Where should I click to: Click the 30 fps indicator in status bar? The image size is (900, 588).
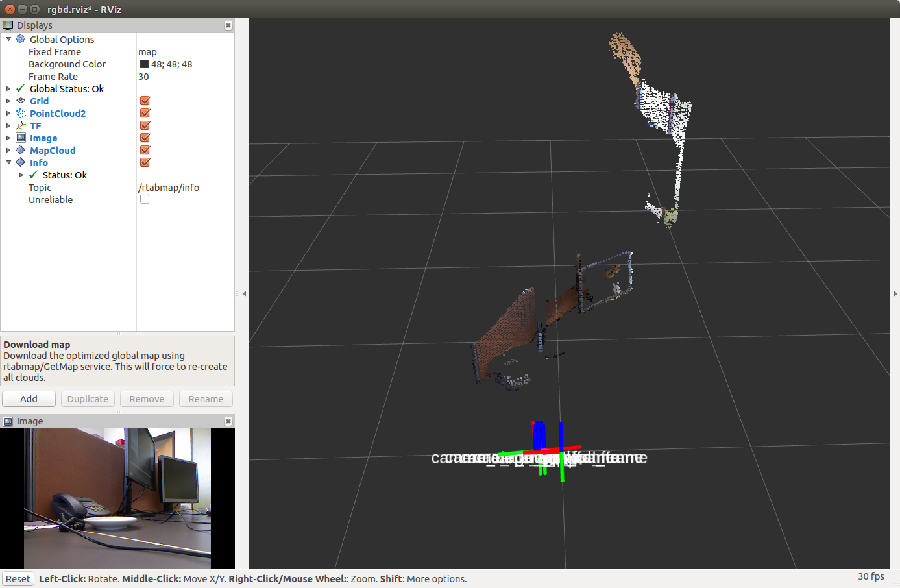(871, 576)
